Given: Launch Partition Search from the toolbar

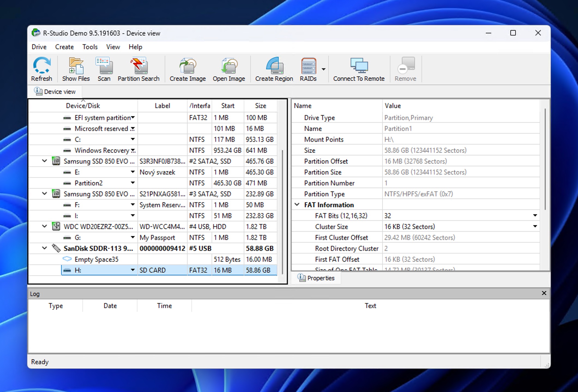Looking at the screenshot, I should [138, 69].
